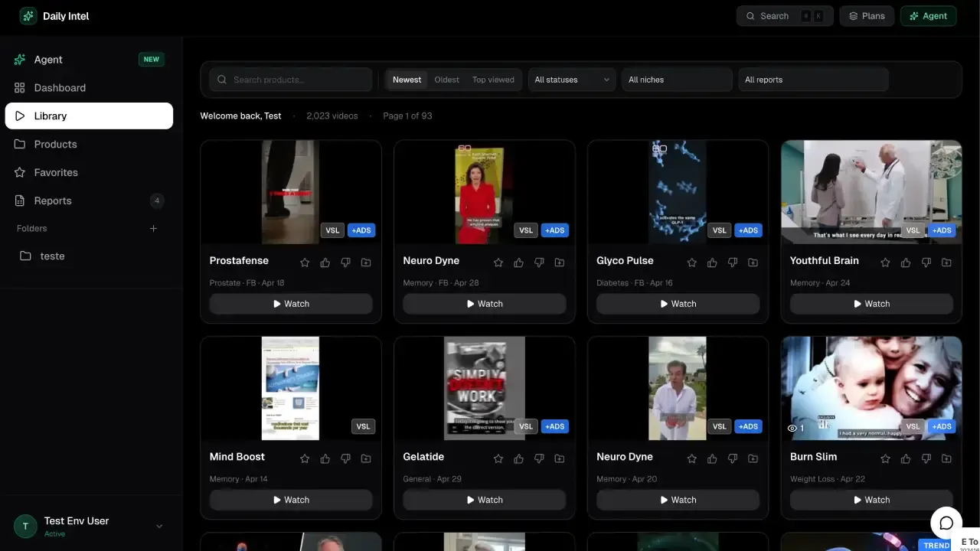Select Library in the sidebar

tap(89, 116)
